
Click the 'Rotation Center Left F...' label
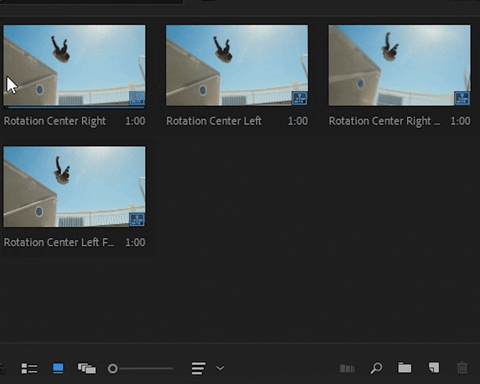tap(59, 242)
